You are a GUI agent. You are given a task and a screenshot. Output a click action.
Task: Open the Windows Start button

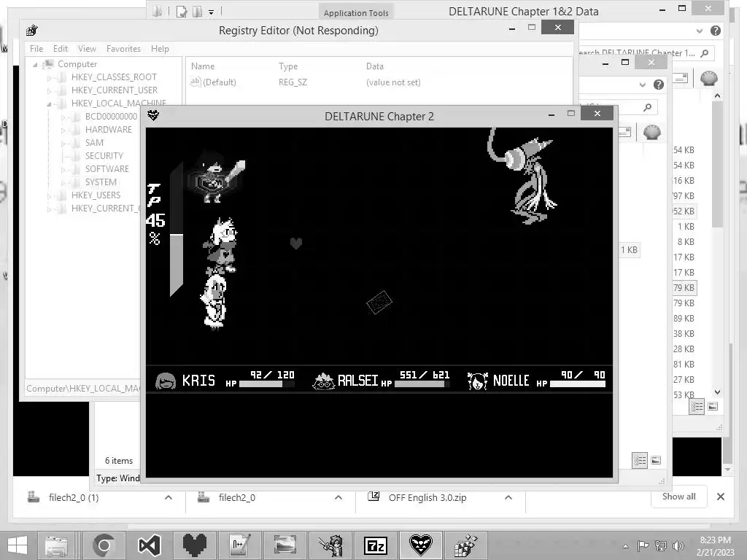[18, 545]
